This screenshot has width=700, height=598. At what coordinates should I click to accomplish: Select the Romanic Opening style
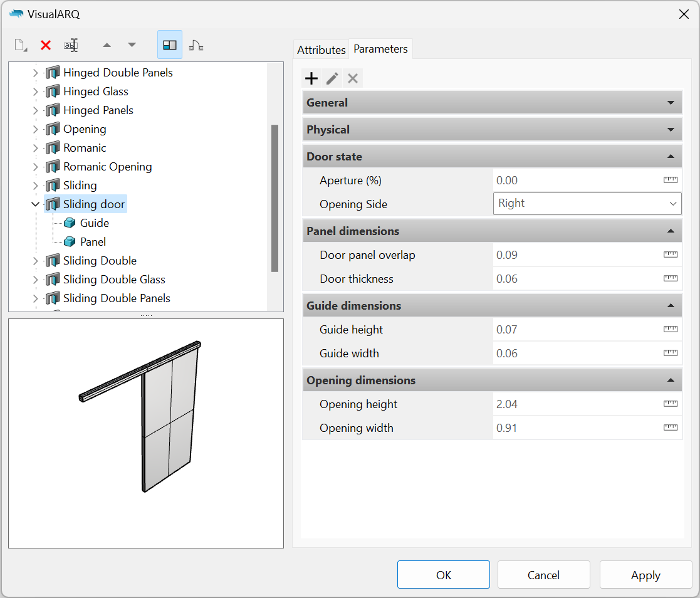[108, 167]
